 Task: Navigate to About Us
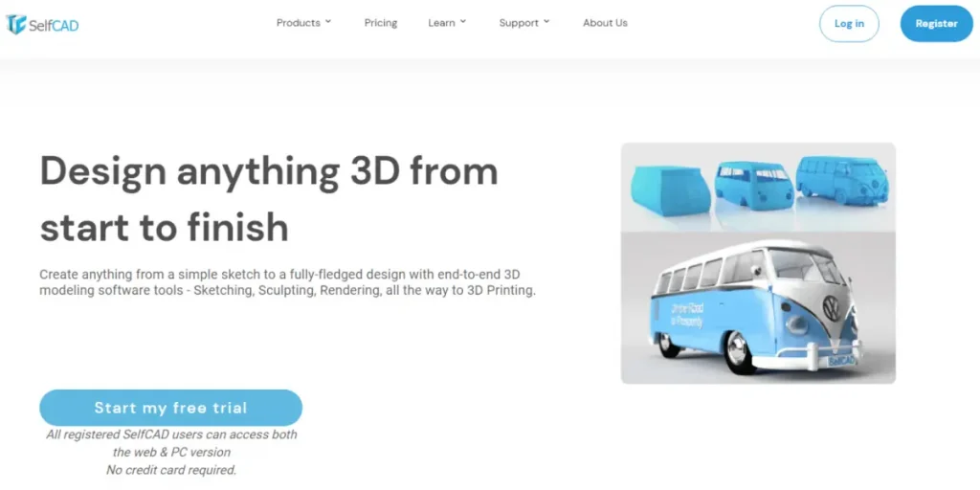605,23
